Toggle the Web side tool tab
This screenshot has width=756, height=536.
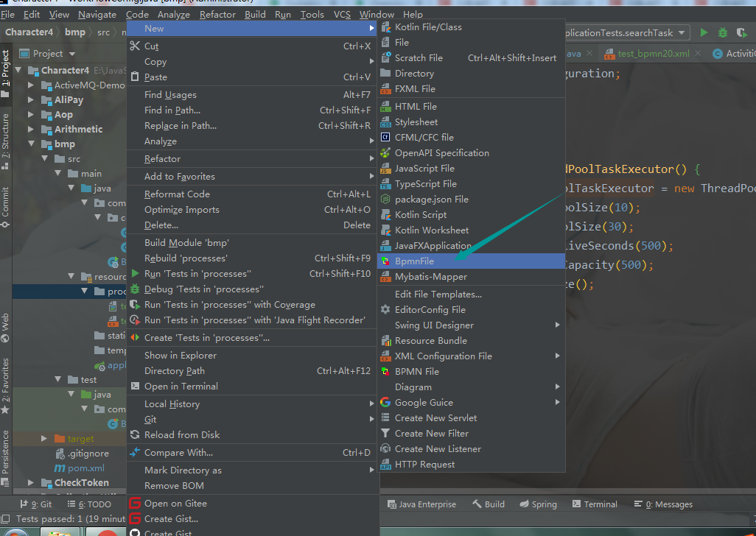(x=5, y=328)
